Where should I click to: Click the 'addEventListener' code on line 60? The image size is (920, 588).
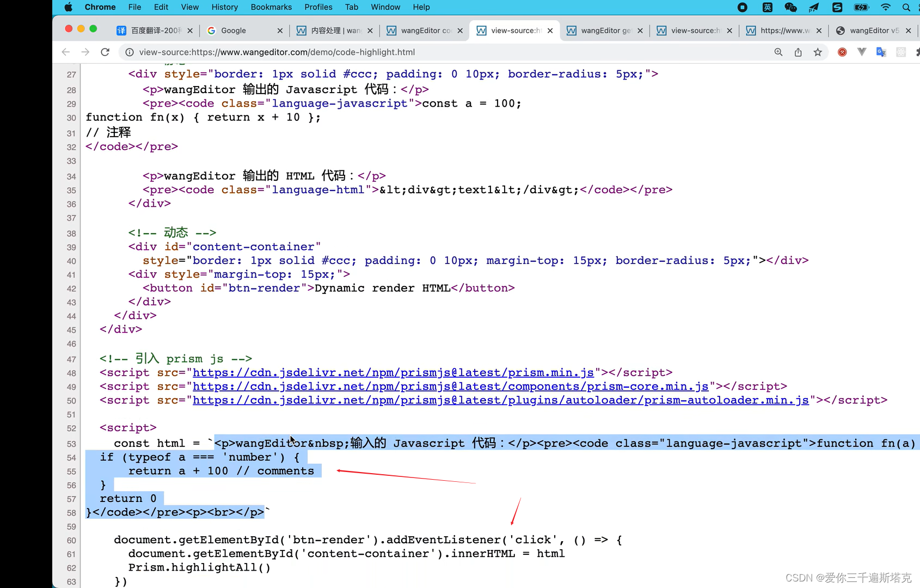click(444, 540)
